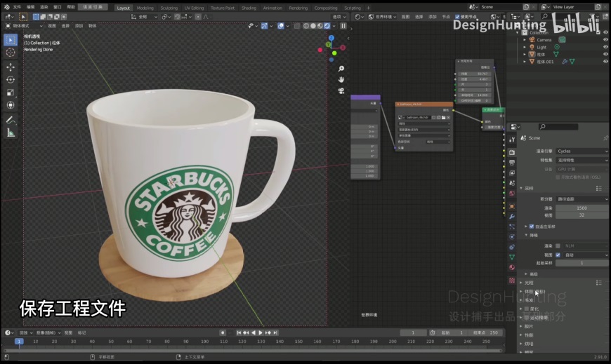The width and height of the screenshot is (611, 364).
Task: Toggle camera view icon in viewport
Action: click(x=341, y=90)
